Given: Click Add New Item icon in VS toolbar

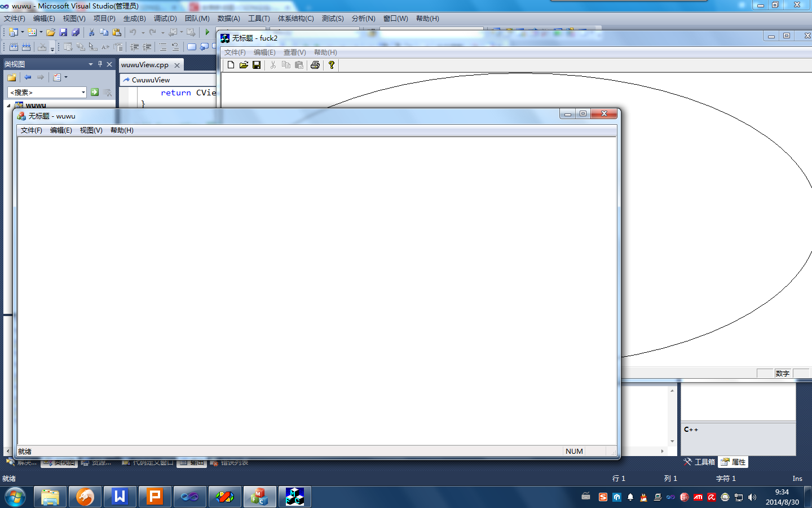Looking at the screenshot, I should pyautogui.click(x=32, y=32).
